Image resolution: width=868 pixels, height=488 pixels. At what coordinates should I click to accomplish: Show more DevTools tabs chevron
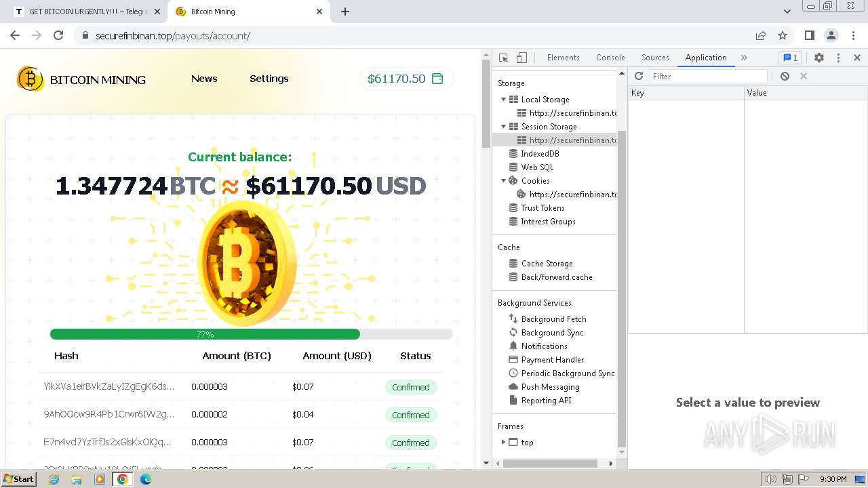coord(744,58)
